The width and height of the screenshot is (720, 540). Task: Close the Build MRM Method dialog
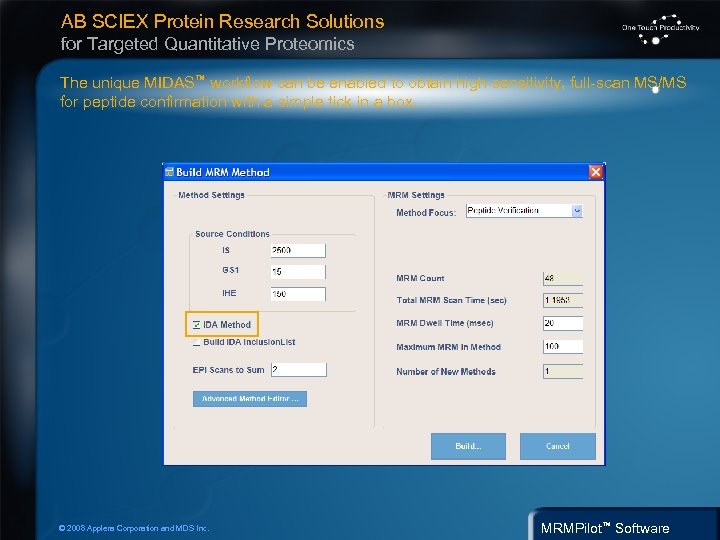coord(596,172)
